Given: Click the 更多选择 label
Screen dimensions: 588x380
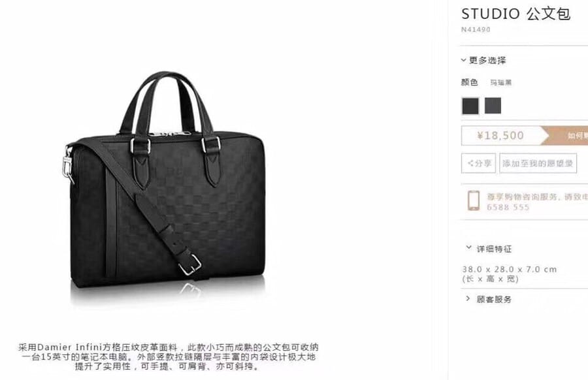Looking at the screenshot, I should point(487,60).
